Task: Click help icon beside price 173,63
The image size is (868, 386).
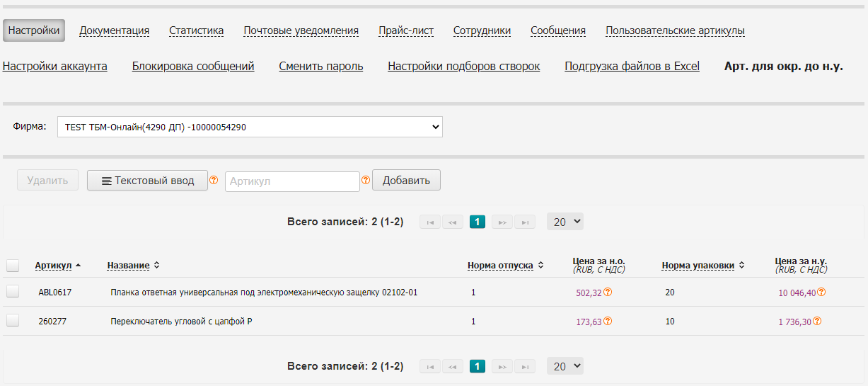Action: click(x=608, y=321)
